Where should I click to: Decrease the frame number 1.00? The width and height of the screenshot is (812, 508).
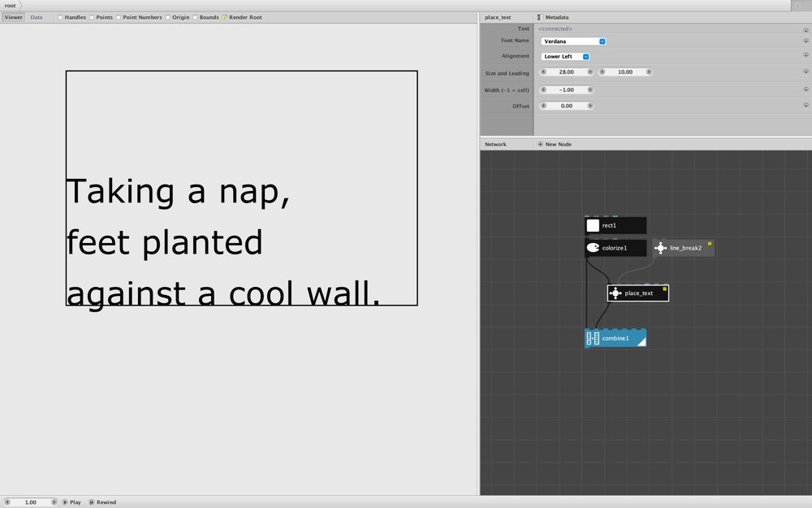(7, 501)
